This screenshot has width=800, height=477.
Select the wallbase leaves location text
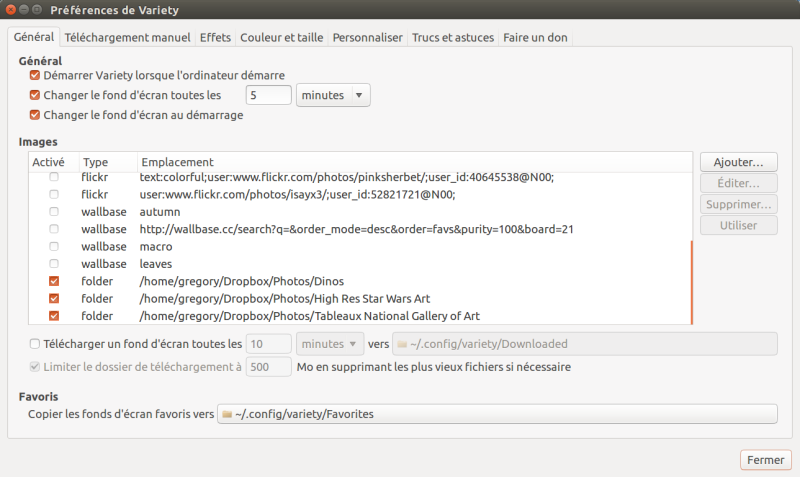[156, 264]
